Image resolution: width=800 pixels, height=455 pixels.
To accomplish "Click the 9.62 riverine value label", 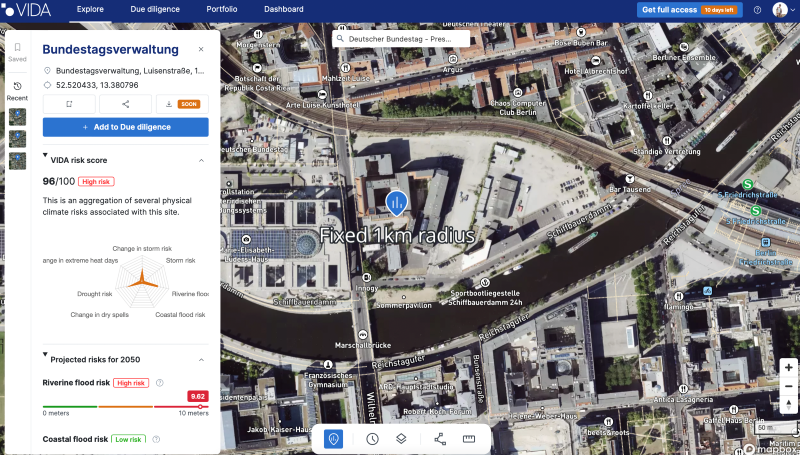I will [197, 396].
